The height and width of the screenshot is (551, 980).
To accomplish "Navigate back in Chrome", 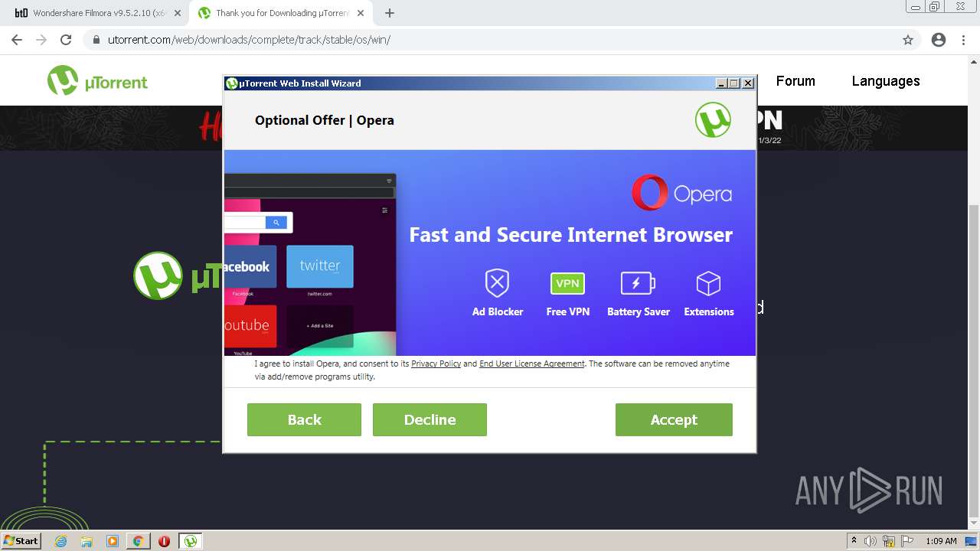I will coord(17,40).
